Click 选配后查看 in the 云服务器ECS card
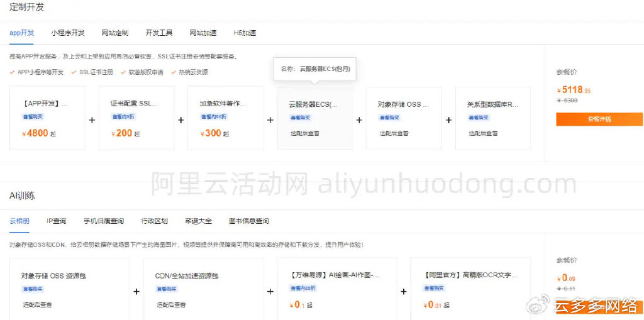The width and height of the screenshot is (644, 320). (x=305, y=133)
